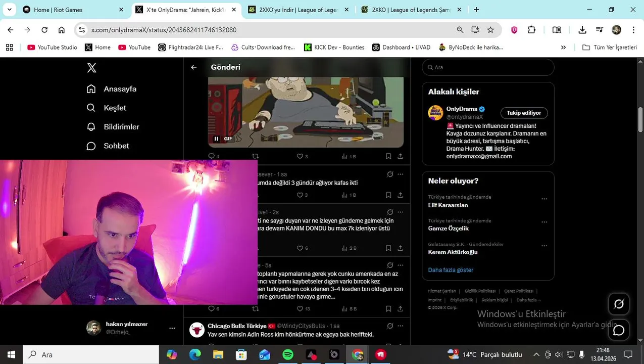Open Gamze Özçelik trending topic
The width and height of the screenshot is (644, 364).
(x=449, y=229)
